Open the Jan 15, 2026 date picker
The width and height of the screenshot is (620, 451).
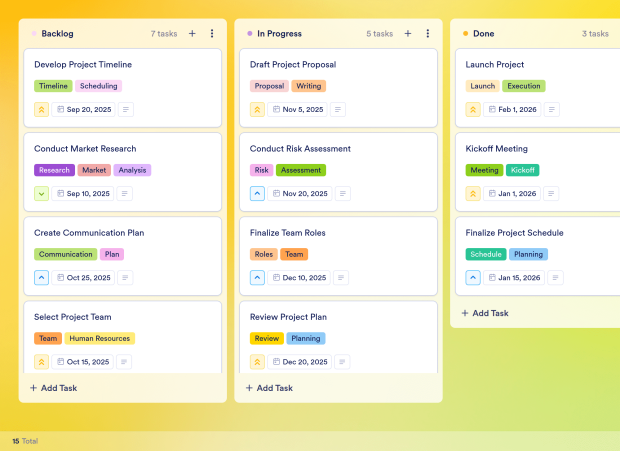click(514, 278)
